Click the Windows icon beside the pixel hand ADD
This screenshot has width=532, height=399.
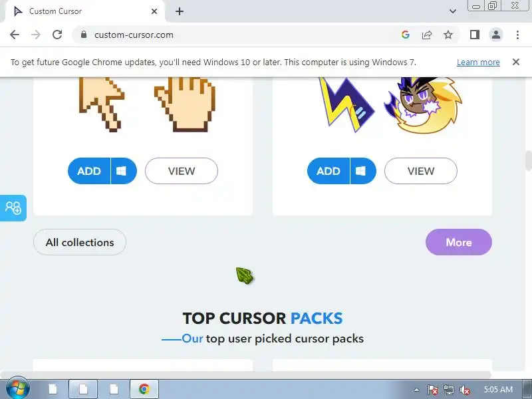[122, 171]
